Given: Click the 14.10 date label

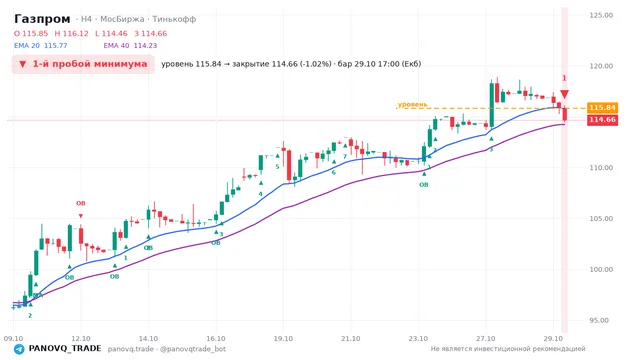Looking at the screenshot, I should pos(148,338).
